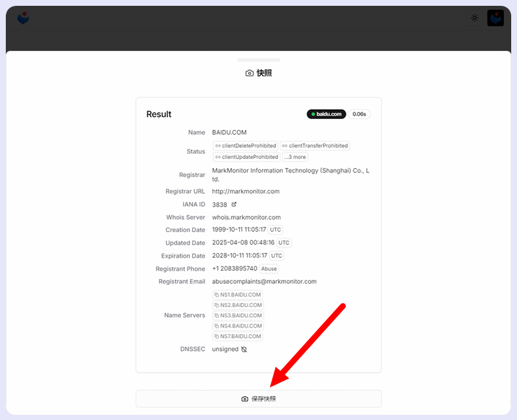Click the 2028-10-11 11:05:17 expiration date
The width and height of the screenshot is (517, 420).
click(239, 255)
